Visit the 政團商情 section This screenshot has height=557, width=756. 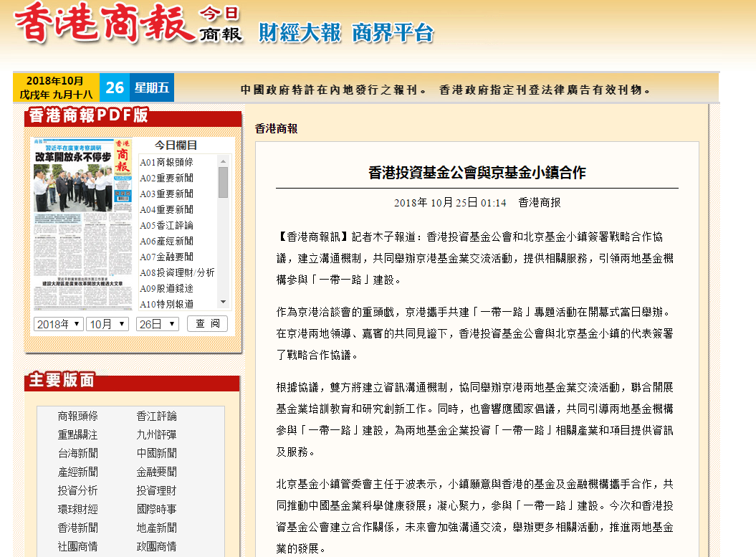click(x=156, y=547)
